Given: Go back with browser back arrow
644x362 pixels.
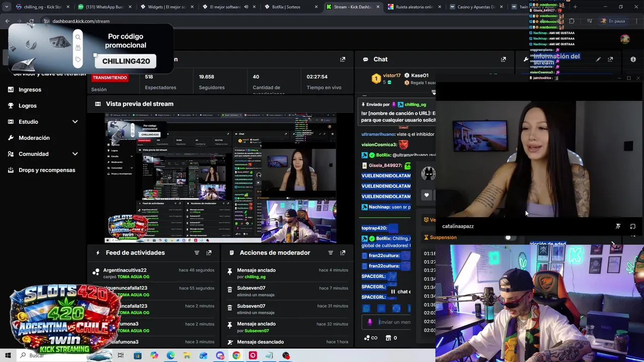Looking at the screenshot, I should [x=7, y=21].
